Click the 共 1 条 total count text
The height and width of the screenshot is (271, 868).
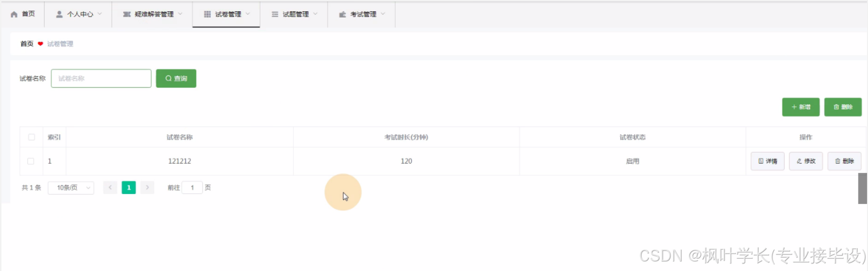coord(31,188)
